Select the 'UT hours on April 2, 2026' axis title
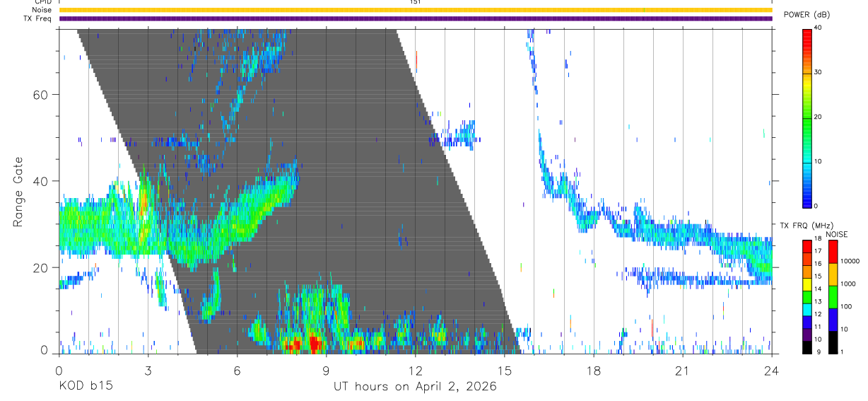Viewport: 868px width, 401px height. [x=415, y=387]
